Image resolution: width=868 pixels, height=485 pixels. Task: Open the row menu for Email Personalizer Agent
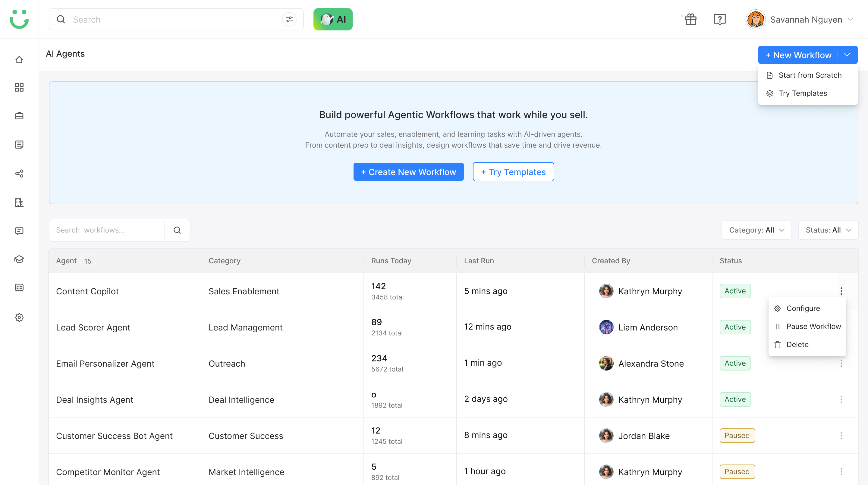coord(841,363)
